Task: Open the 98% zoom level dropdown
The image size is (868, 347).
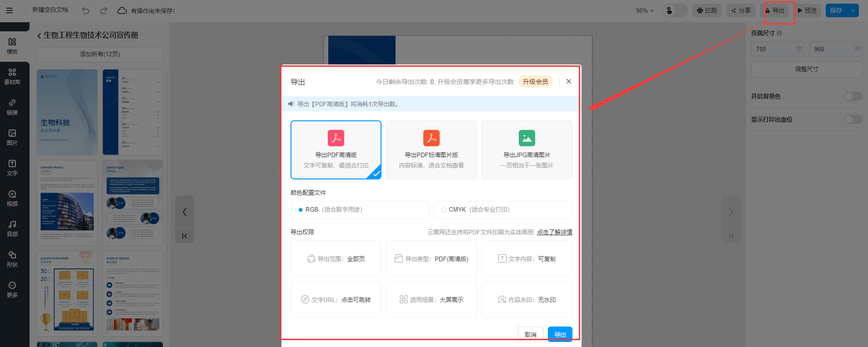Action: coord(644,10)
